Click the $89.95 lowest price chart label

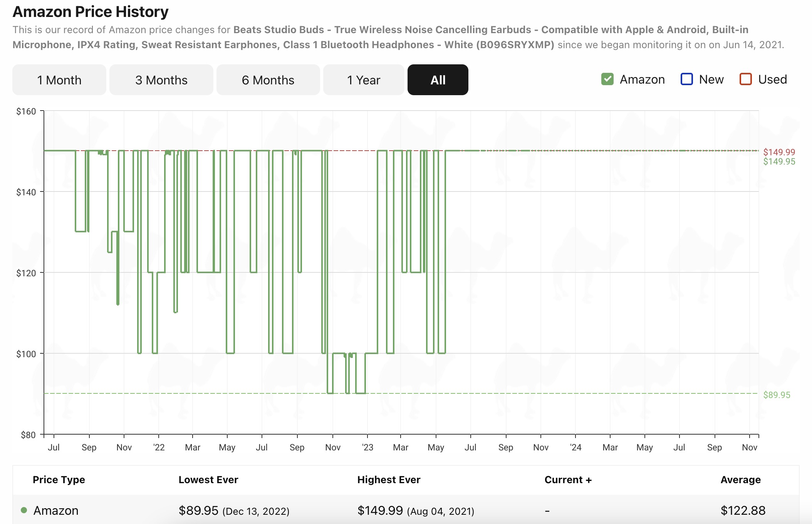tap(777, 395)
